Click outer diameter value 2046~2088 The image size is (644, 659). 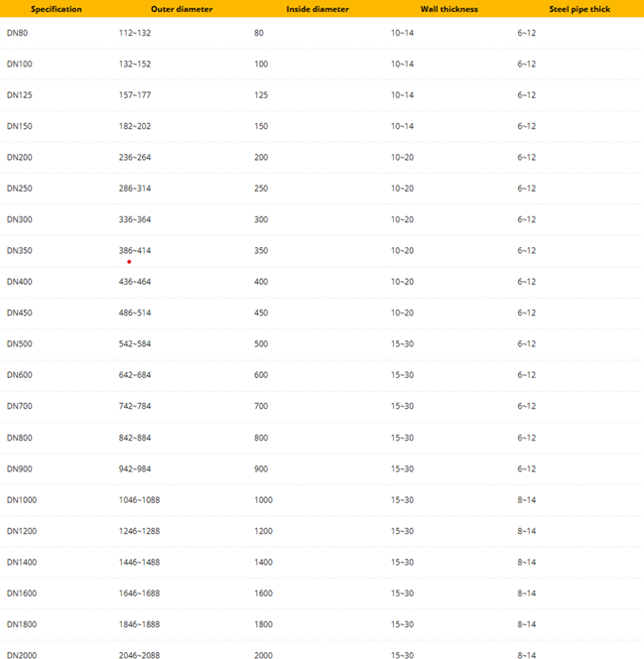click(x=140, y=656)
